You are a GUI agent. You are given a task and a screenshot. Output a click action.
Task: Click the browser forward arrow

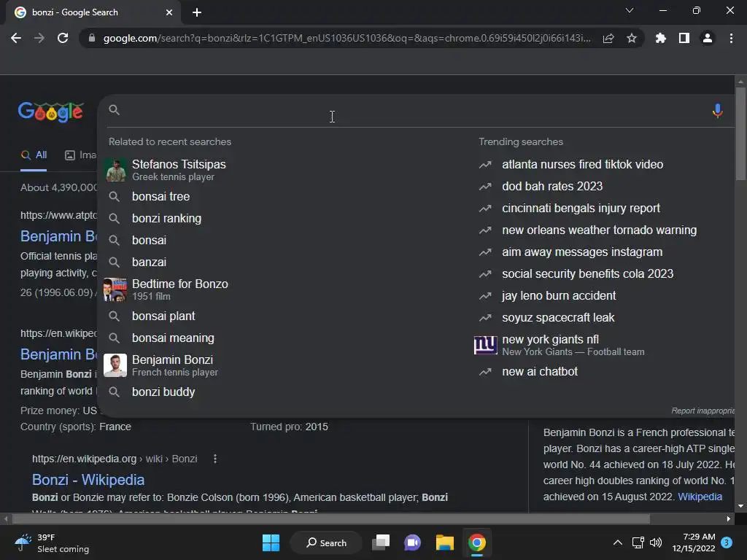[x=39, y=38]
